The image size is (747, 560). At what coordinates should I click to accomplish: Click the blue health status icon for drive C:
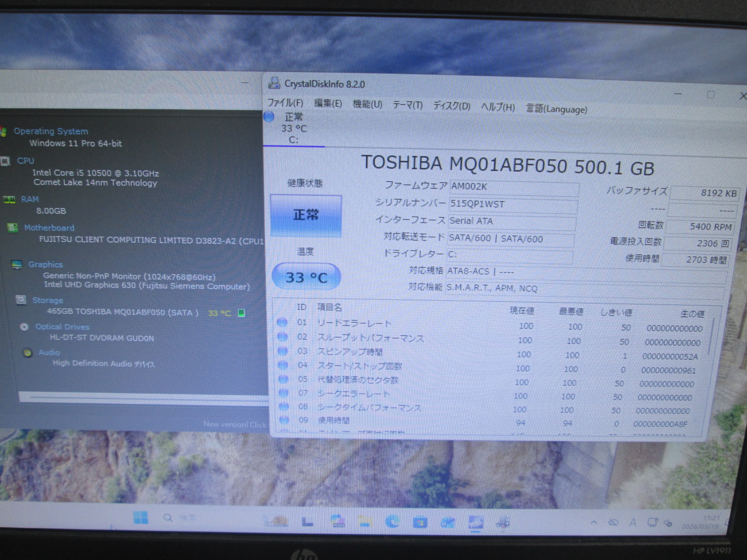pyautogui.click(x=269, y=117)
